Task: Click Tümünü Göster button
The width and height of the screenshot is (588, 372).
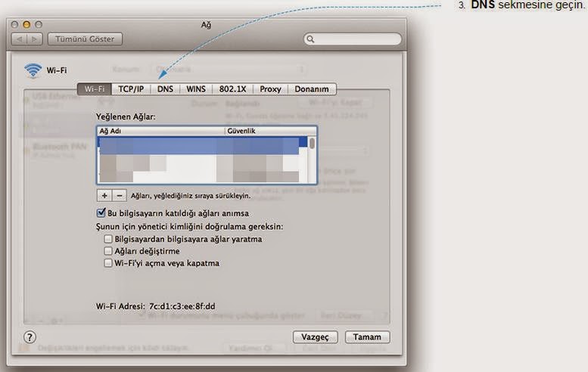Action: pyautogui.click(x=85, y=39)
